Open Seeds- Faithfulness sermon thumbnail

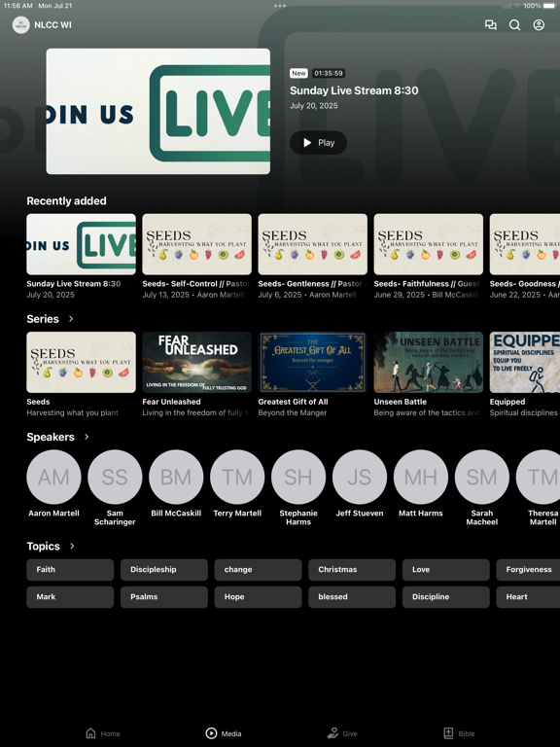coord(428,244)
